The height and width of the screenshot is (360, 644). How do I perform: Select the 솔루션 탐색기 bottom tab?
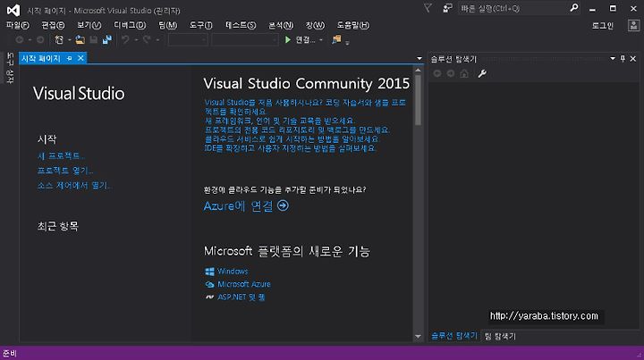point(454,336)
